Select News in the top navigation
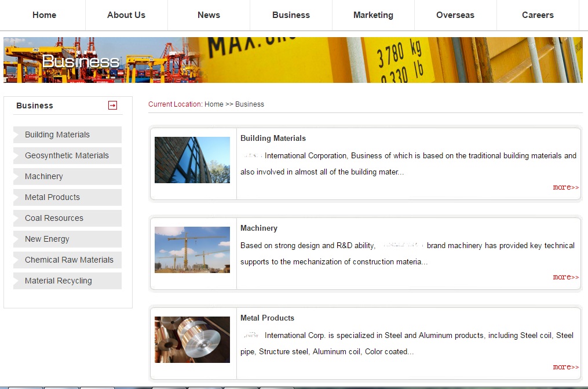This screenshot has height=389, width=588. tap(209, 15)
